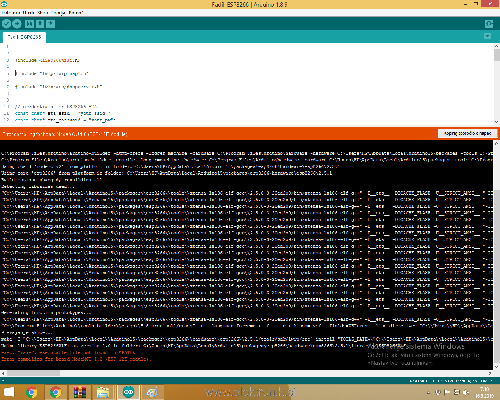Open the first Chrome taskbar icon
Viewport: 500px width, 400px height.
click(32, 392)
